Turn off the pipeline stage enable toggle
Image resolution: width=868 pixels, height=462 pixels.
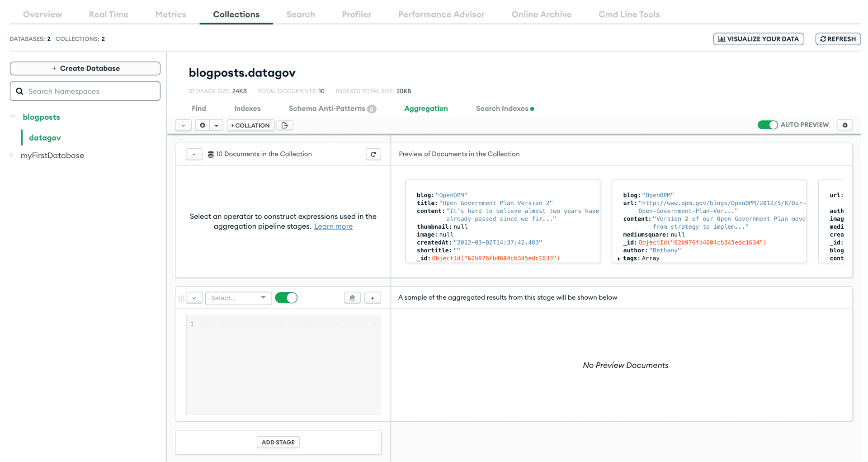coord(286,298)
